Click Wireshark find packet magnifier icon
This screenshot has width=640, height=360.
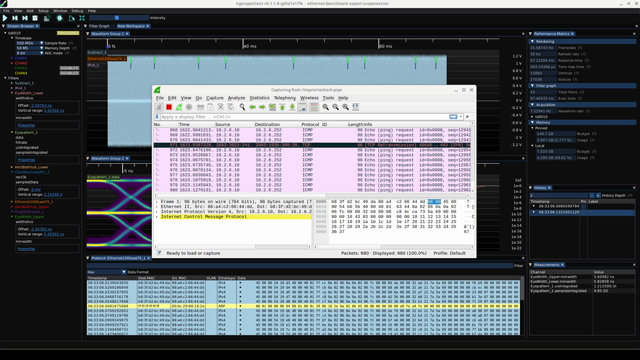(242, 107)
